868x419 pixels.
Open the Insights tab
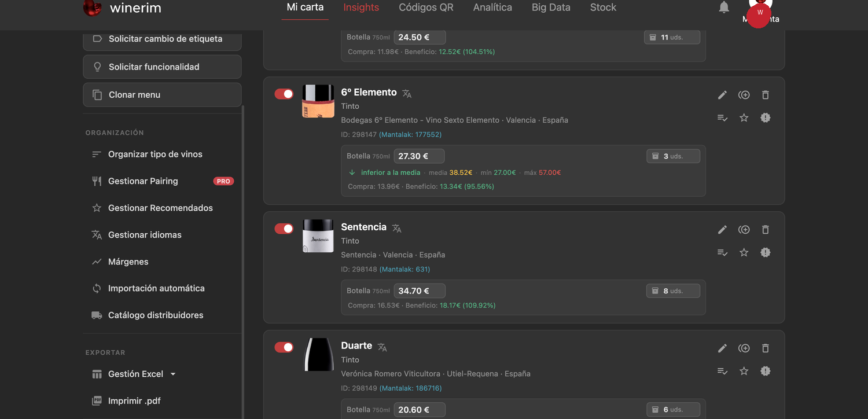(361, 8)
